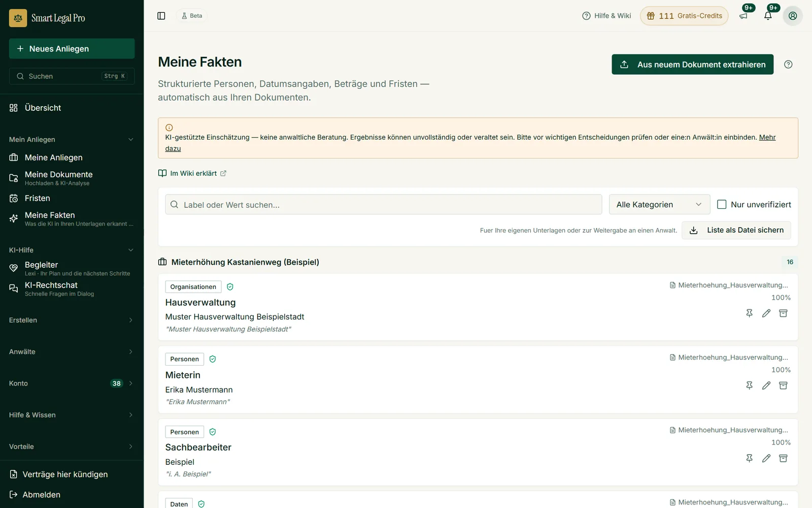Viewport: 812px width, 508px height.
Task: Pin the Hausverwaltung fact
Action: point(749,313)
